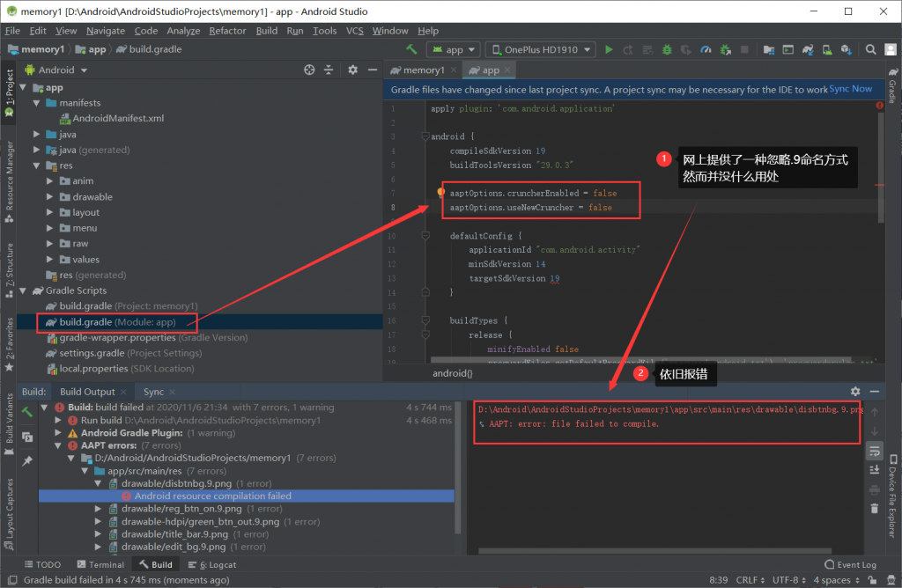Click the intention light bulb in editor
Screen dimensions: 902x588
coord(440,192)
